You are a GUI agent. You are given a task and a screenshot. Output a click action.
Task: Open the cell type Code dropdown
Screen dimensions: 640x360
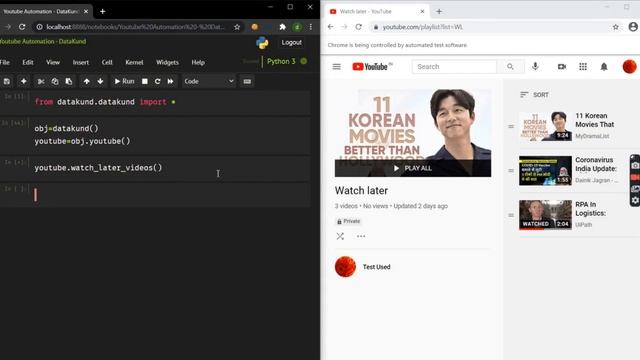pyautogui.click(x=209, y=81)
